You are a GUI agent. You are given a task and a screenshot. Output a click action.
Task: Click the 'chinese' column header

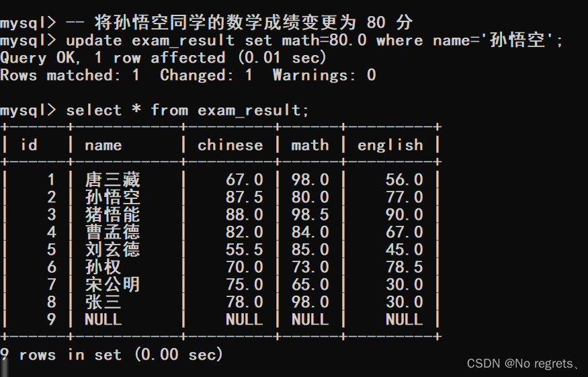tap(230, 144)
